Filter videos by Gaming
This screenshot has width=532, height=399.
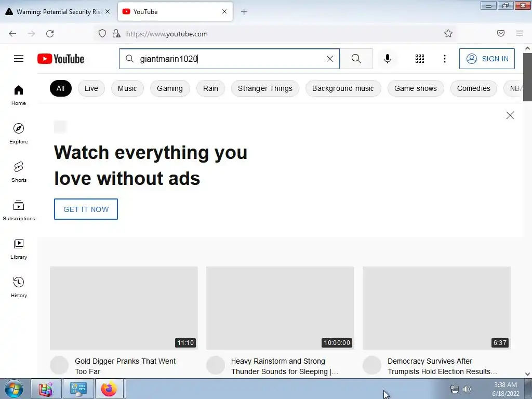coord(170,88)
